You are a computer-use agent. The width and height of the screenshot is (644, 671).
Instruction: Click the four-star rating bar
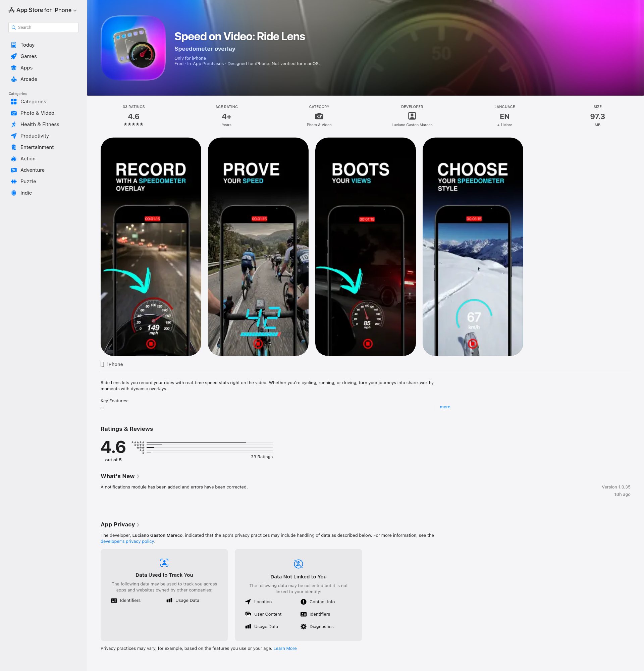tap(209, 445)
